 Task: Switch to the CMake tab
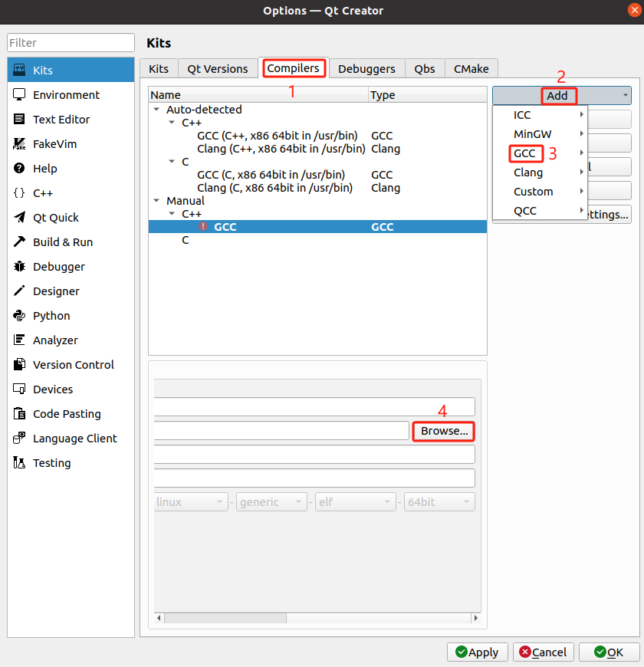coord(472,68)
